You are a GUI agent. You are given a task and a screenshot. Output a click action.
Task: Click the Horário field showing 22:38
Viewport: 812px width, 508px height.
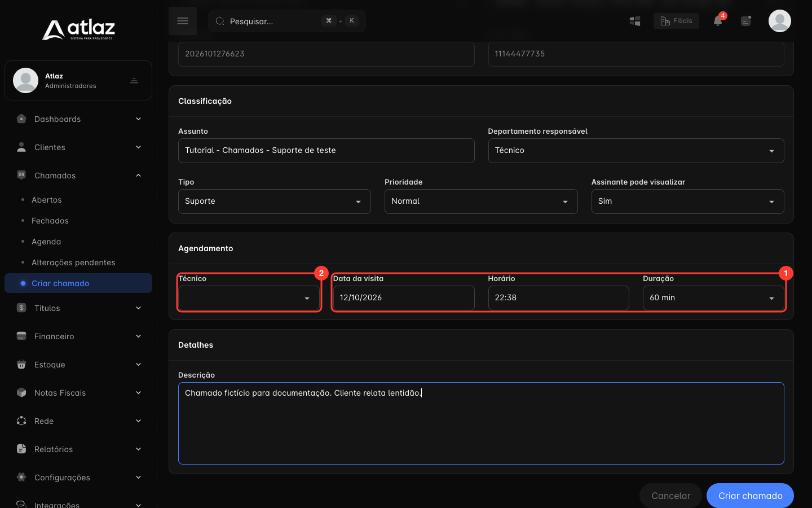tap(559, 298)
